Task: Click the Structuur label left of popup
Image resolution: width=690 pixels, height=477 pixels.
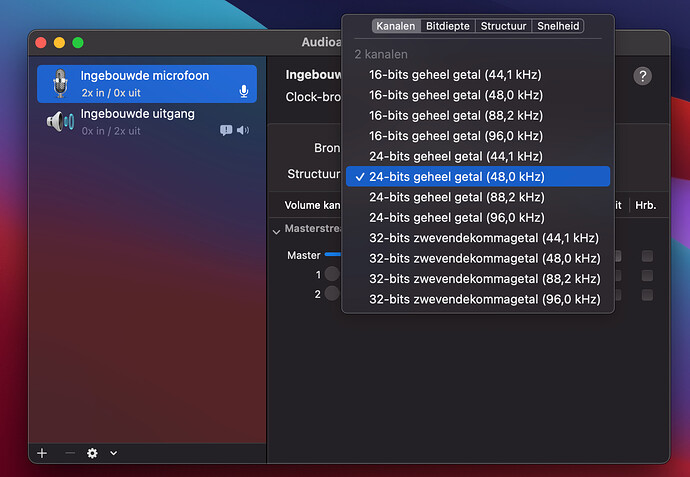Action: point(314,174)
